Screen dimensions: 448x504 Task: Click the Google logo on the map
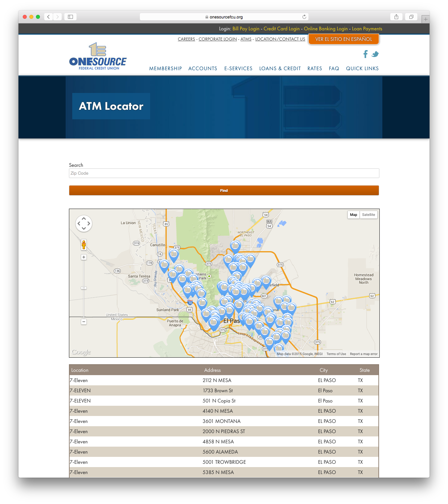tap(81, 352)
